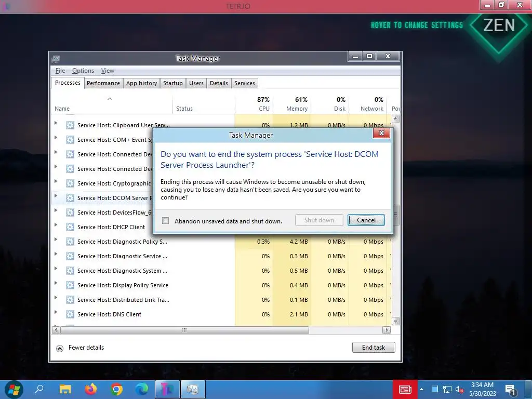Click gear icon of Clipboard User Service
The width and height of the screenshot is (532, 399).
pos(70,125)
